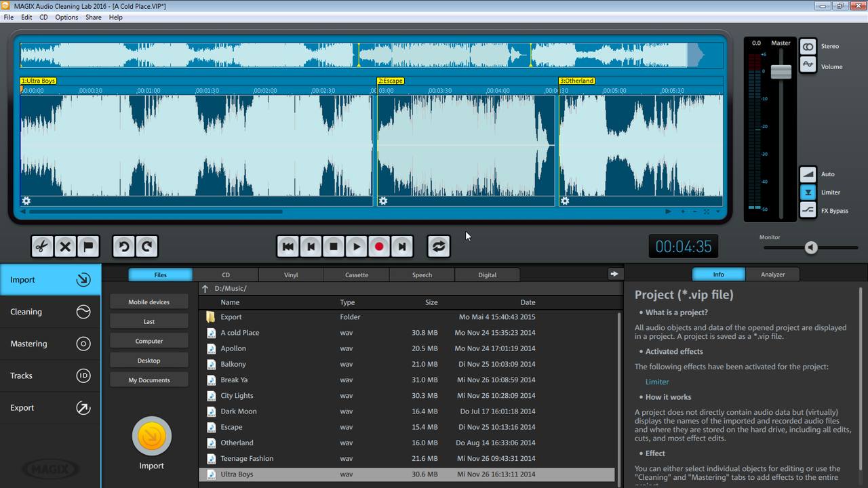This screenshot has width=868, height=488.
Task: Select the A cold Place file
Action: pyautogui.click(x=407, y=333)
